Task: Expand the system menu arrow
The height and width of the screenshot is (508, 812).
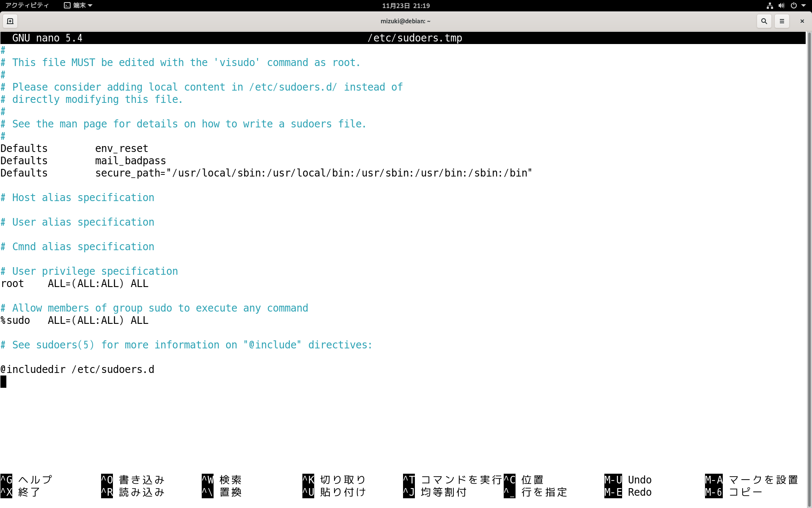Action: [x=804, y=6]
